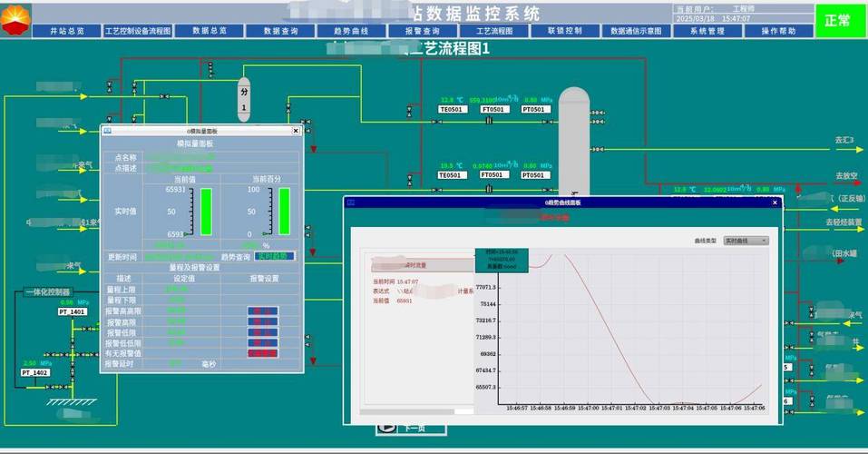Toggle the 报警高高限 alarm setting switch
868x454 pixels.
pyautogui.click(x=262, y=311)
